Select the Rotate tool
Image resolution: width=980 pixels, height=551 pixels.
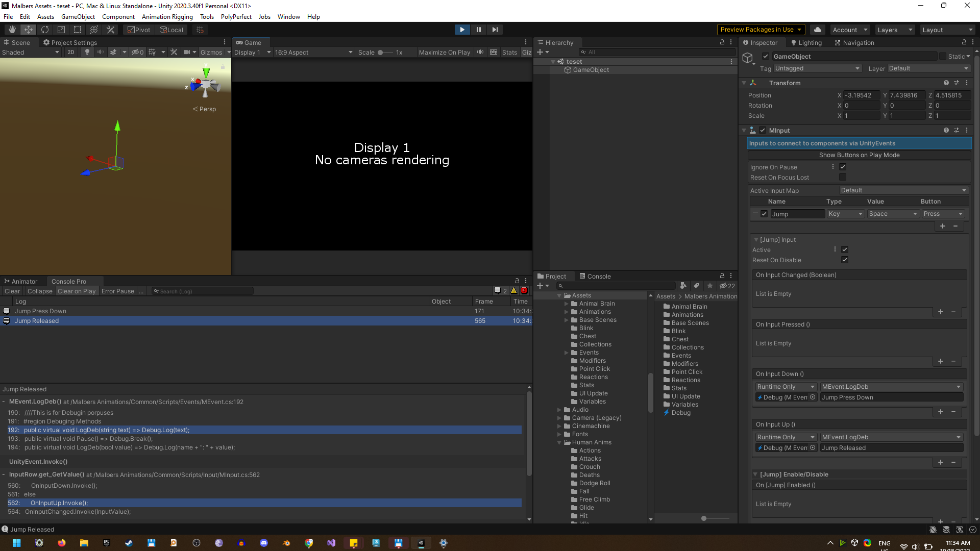(x=45, y=30)
